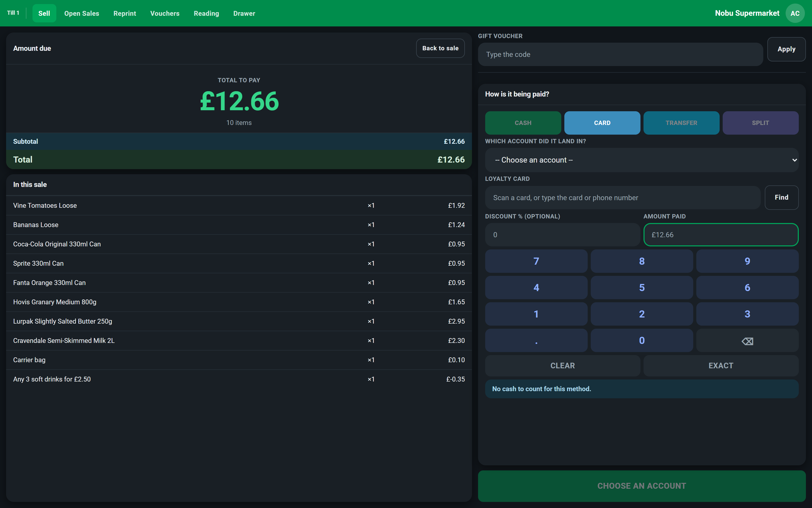Open the Drawer tab
Image resolution: width=812 pixels, height=508 pixels.
(244, 13)
